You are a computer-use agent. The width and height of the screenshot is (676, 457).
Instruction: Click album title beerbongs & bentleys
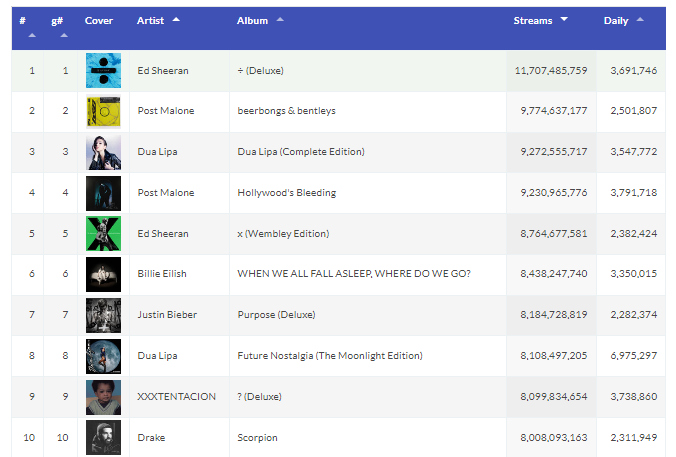point(286,111)
